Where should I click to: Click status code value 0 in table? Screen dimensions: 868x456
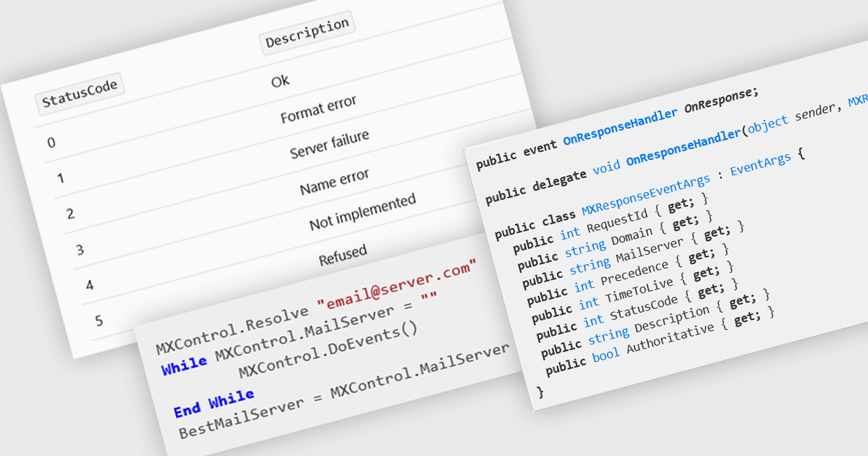(x=51, y=142)
